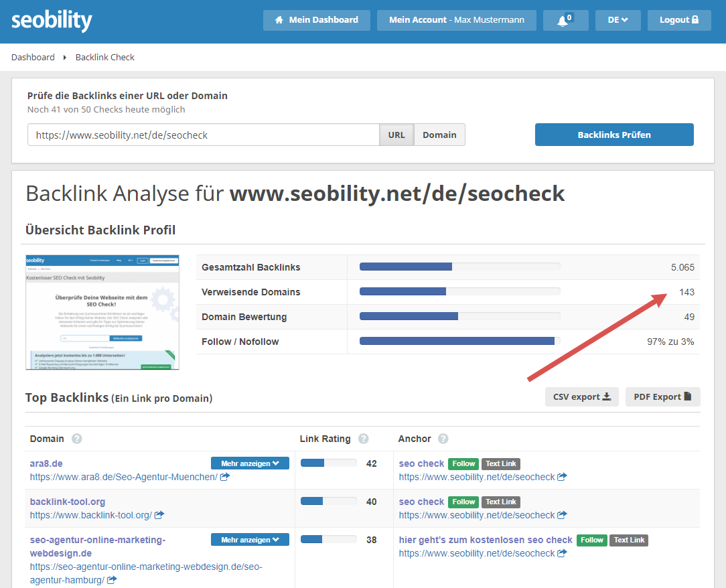The width and height of the screenshot is (726, 588).
Task: Open Mein Dashboard from the header
Action: pos(317,20)
